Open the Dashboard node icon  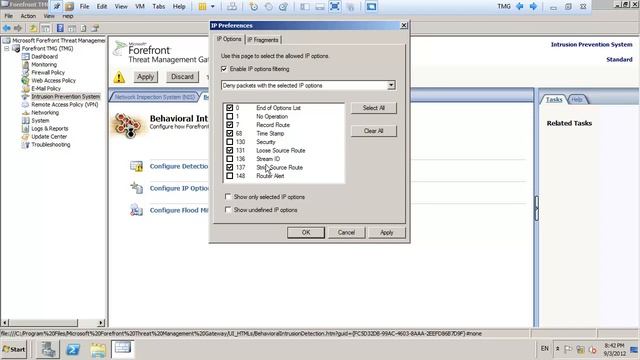(25, 56)
